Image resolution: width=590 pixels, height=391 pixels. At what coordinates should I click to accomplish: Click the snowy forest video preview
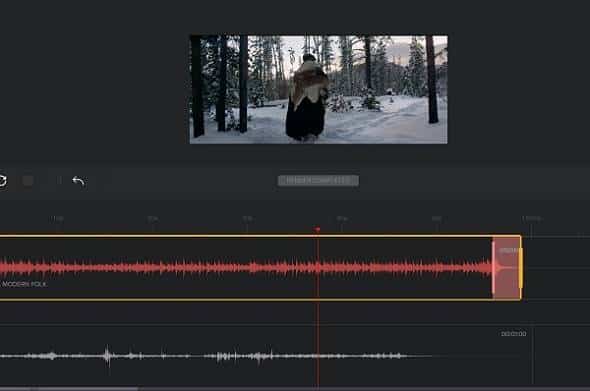319,89
